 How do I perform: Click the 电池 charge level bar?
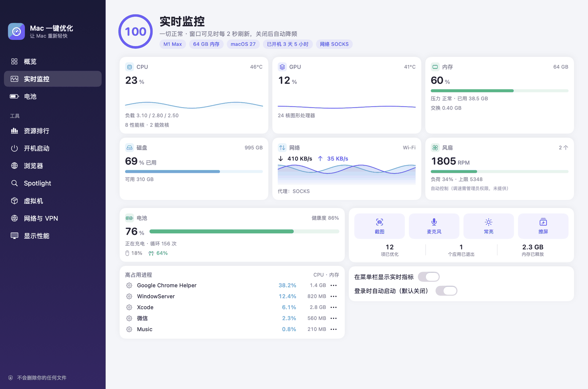tap(244, 231)
